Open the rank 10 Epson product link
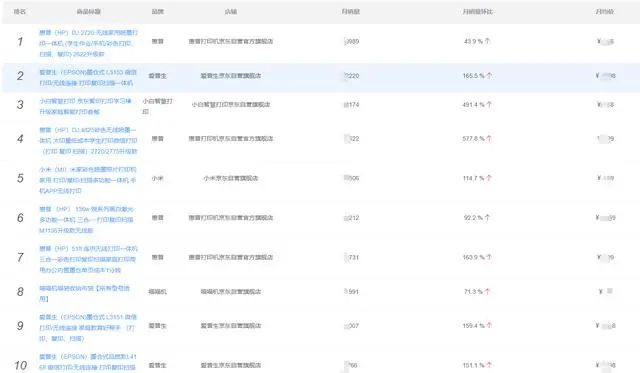 (x=88, y=362)
